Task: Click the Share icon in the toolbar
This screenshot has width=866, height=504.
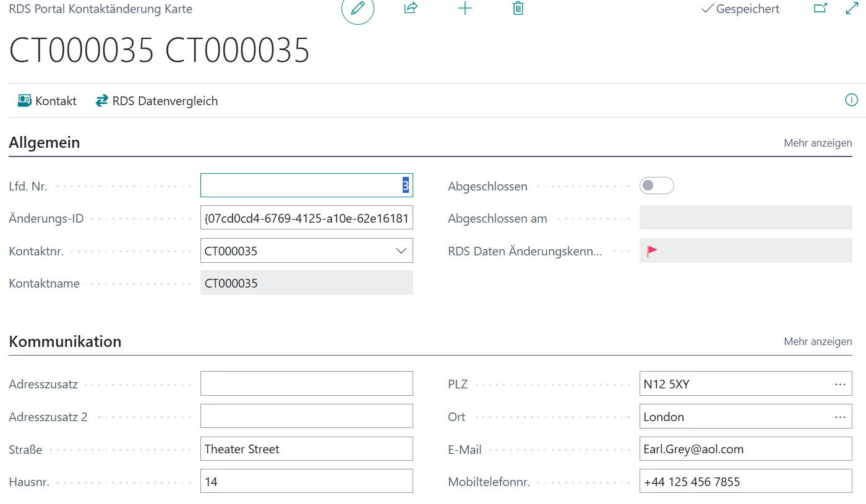Action: pyautogui.click(x=410, y=9)
